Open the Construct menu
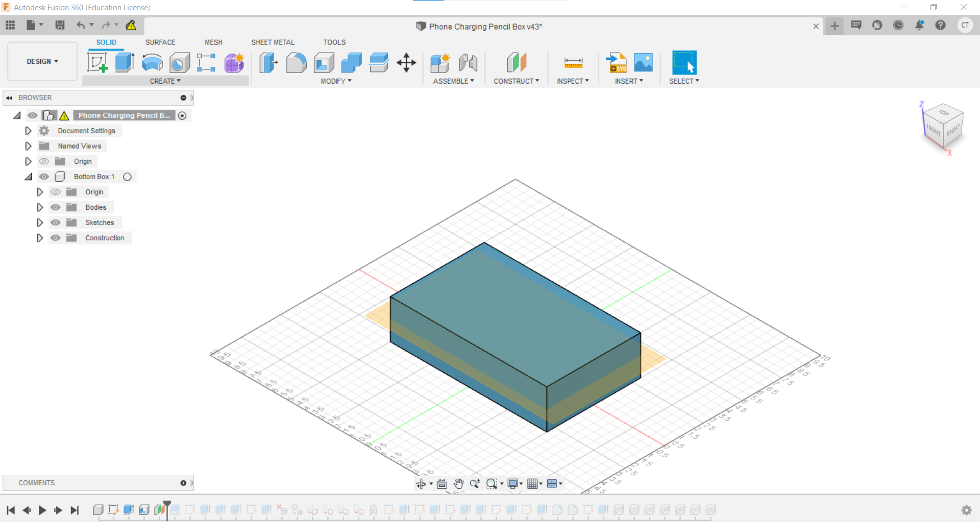The image size is (980, 522). [516, 81]
